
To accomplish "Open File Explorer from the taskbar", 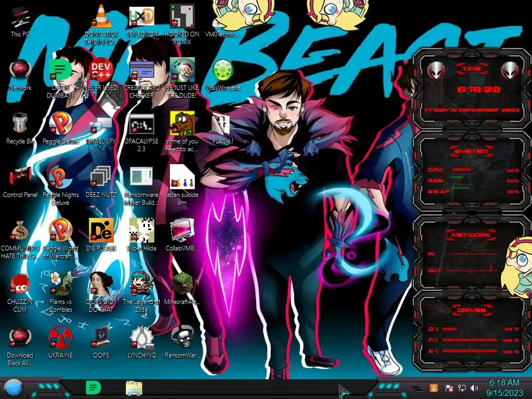I will (x=134, y=388).
